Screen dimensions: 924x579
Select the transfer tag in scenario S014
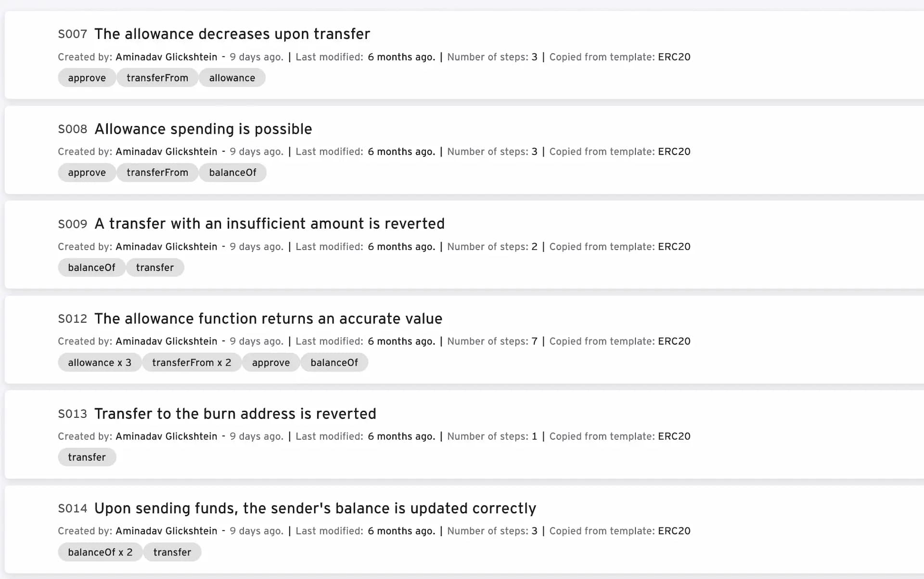click(x=172, y=553)
